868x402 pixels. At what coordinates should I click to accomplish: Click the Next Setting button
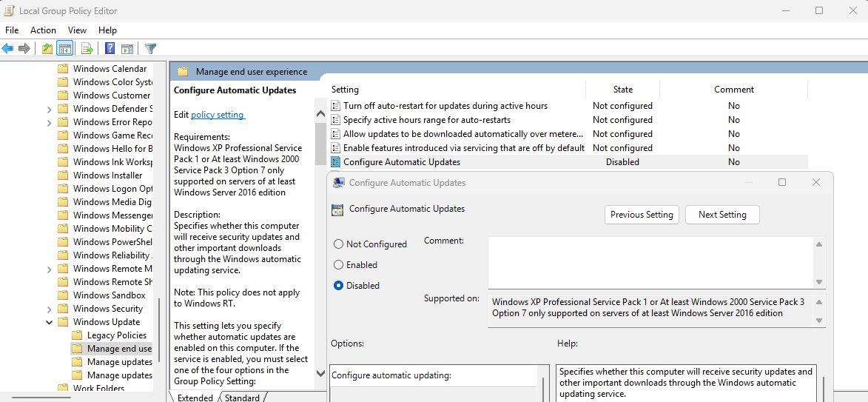point(722,215)
